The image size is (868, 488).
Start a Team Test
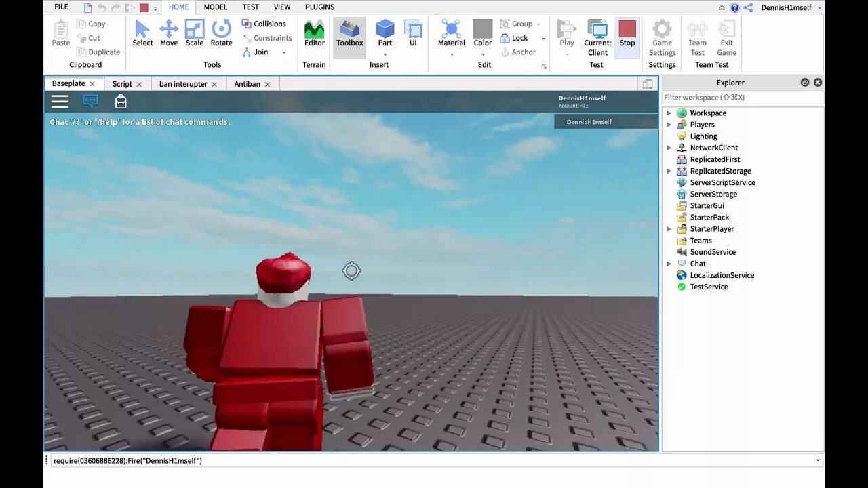tap(697, 37)
